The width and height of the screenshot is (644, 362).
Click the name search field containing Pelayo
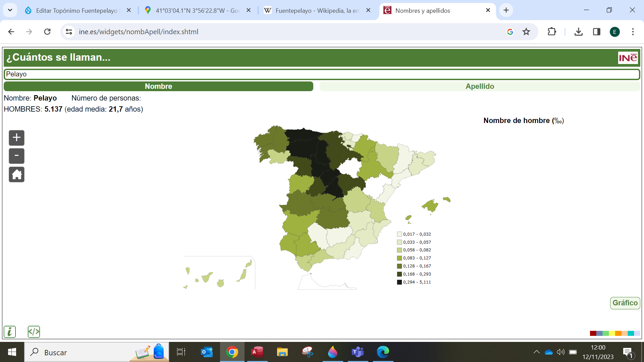point(322,74)
